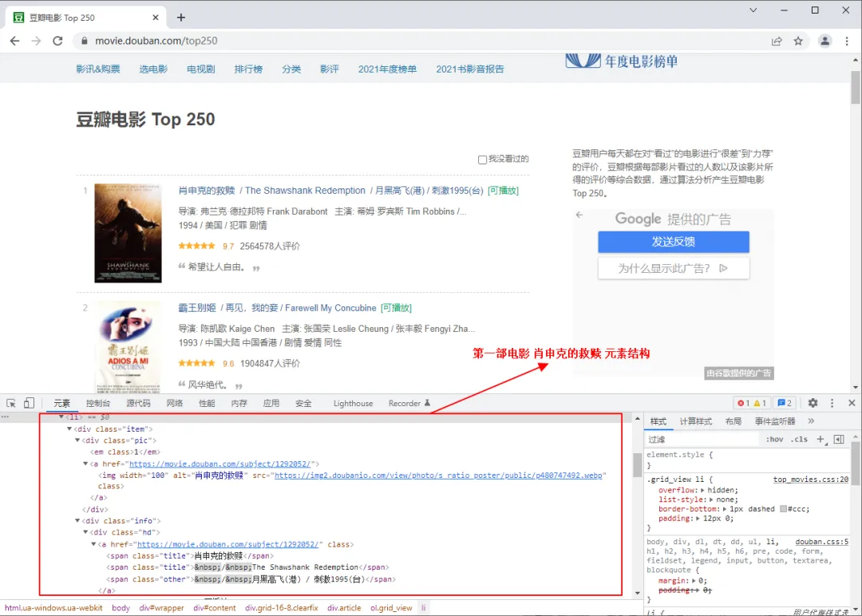Select div#content in the breadcrumb

[x=215, y=608]
